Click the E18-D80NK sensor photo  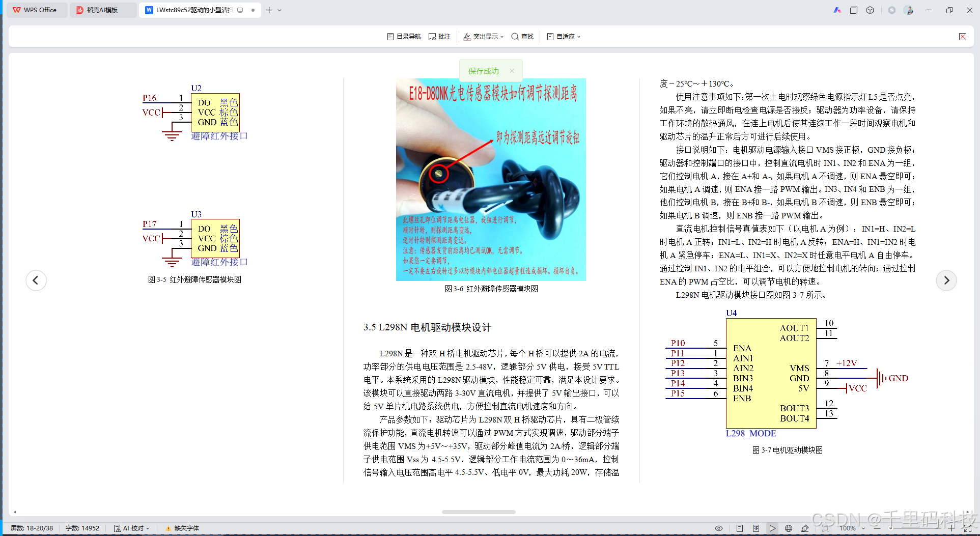tap(491, 180)
